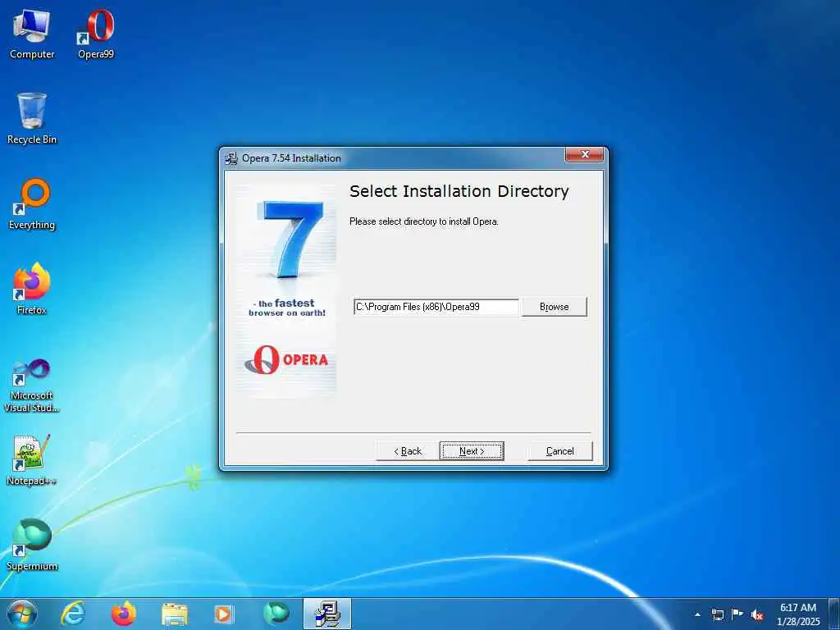Open the Windows Start menu

[x=22, y=614]
